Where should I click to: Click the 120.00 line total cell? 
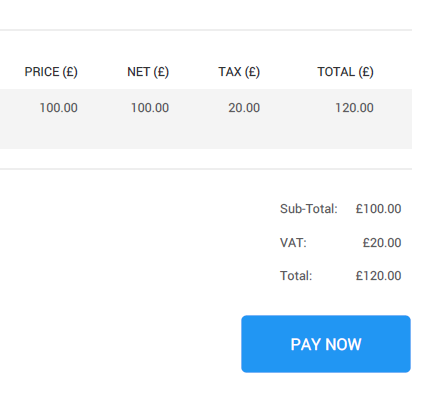(354, 108)
